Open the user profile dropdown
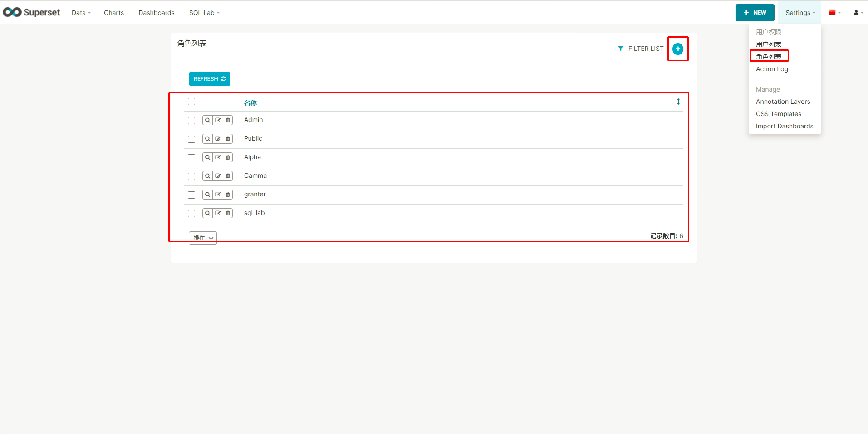 [x=858, y=13]
